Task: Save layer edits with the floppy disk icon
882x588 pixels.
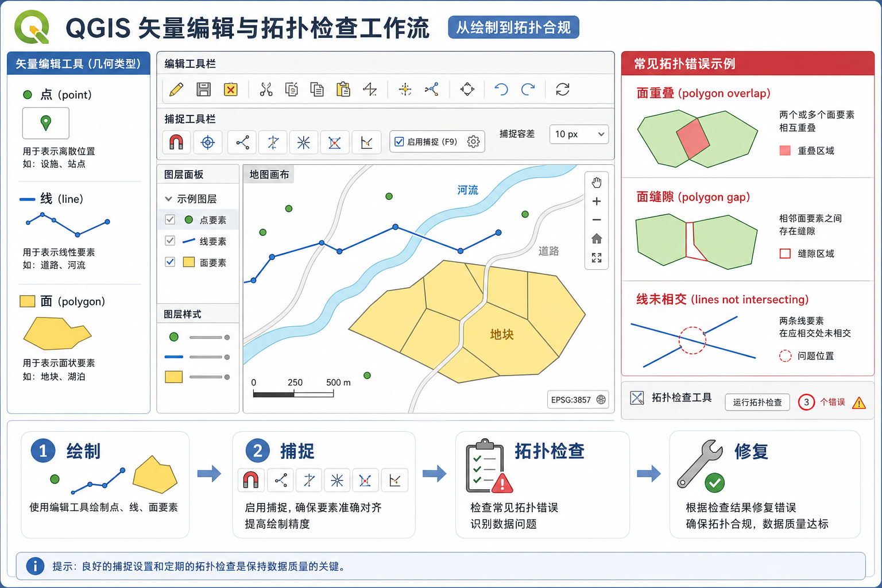Action: [x=204, y=90]
